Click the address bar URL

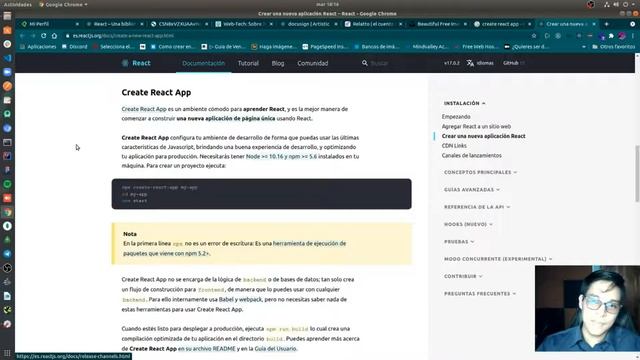(123, 36)
